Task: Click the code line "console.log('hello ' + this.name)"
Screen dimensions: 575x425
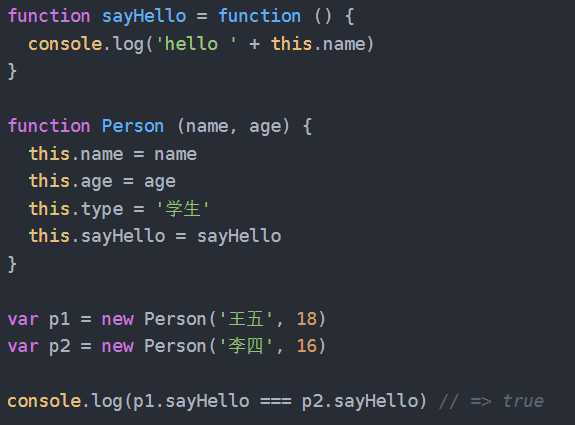Action: pyautogui.click(x=201, y=44)
